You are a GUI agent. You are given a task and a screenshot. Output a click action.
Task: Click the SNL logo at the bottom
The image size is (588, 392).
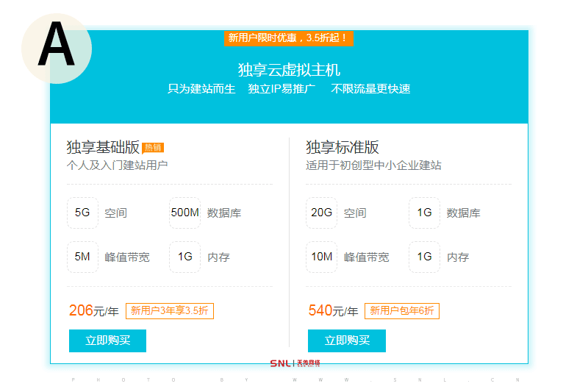(x=295, y=363)
